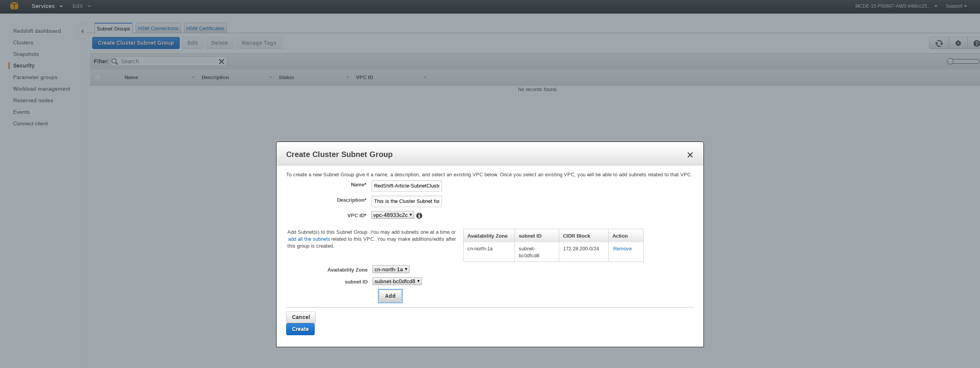Click the Remove link for subnet-bc0dfcd8
The width and height of the screenshot is (980, 368).
point(622,249)
